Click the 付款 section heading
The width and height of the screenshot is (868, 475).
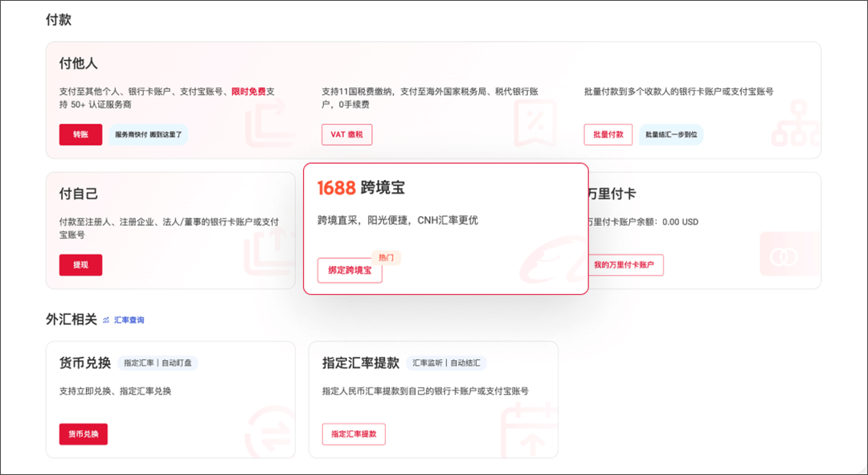[x=59, y=20]
